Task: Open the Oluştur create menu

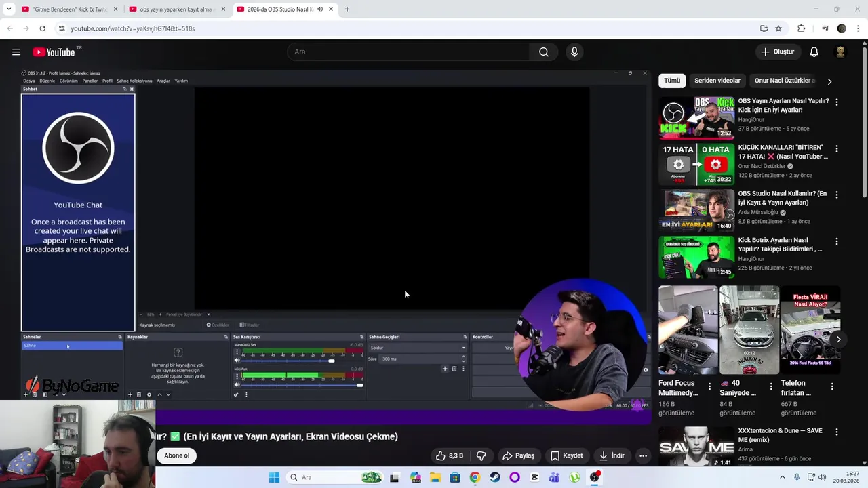Action: pyautogui.click(x=777, y=52)
